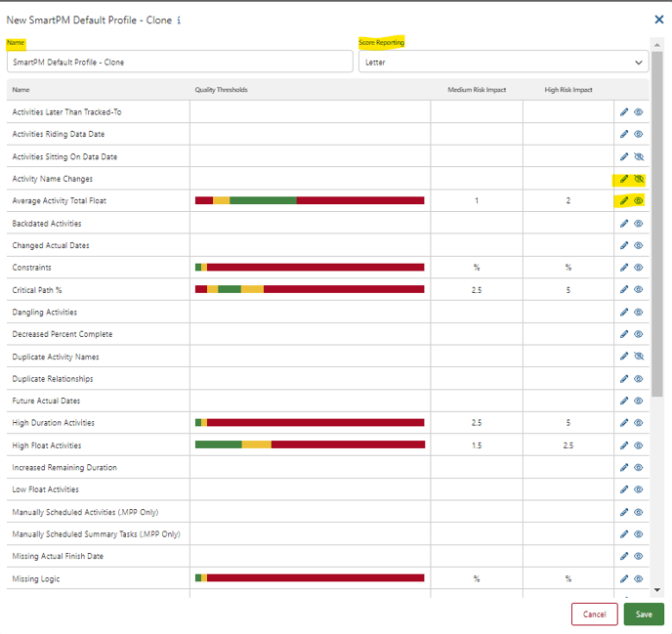Click the profile Name input field
This screenshot has height=634, width=672.
(180, 62)
